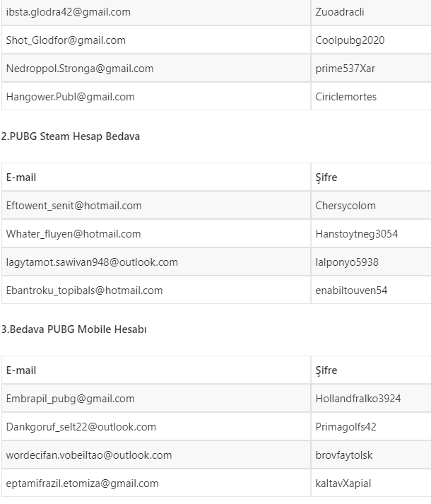The image size is (431, 504).
Task: Select the Eftowent_senit@hotmail.com cell
Action: (73, 206)
